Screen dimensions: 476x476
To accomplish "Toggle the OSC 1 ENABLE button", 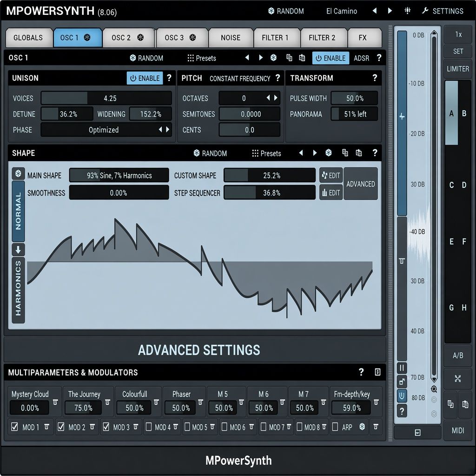I will (331, 58).
